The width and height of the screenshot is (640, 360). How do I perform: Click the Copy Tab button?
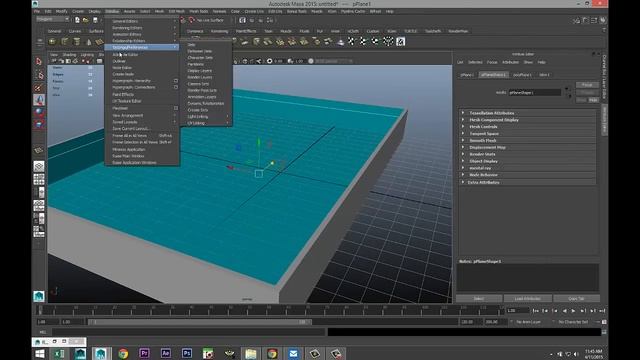[x=576, y=299]
